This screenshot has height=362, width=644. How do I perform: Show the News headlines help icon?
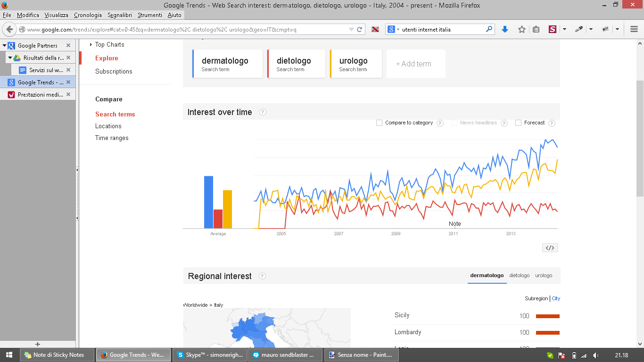point(504,123)
